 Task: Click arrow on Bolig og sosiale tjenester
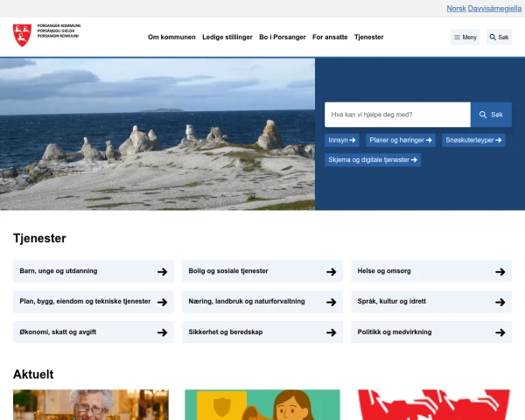[332, 271]
